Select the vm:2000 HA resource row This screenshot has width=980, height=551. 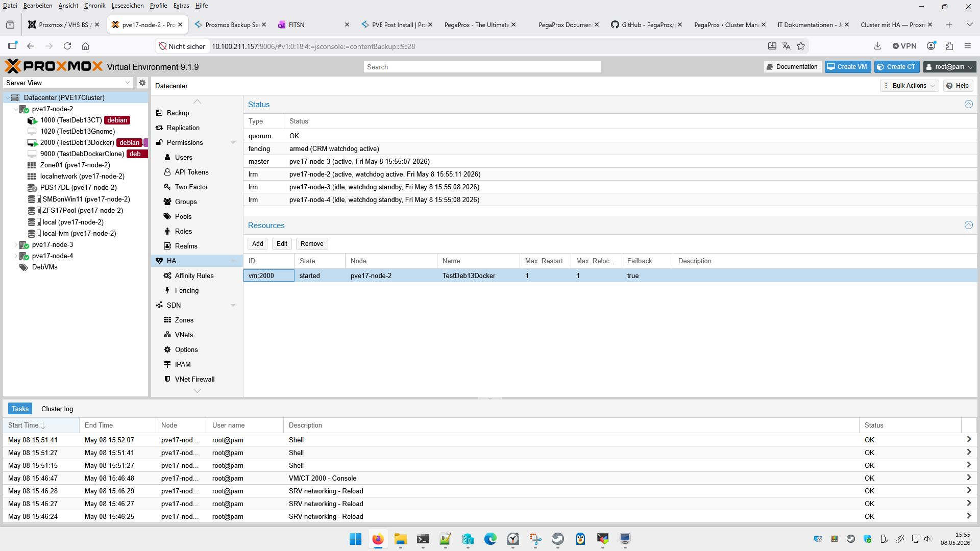[x=610, y=275]
